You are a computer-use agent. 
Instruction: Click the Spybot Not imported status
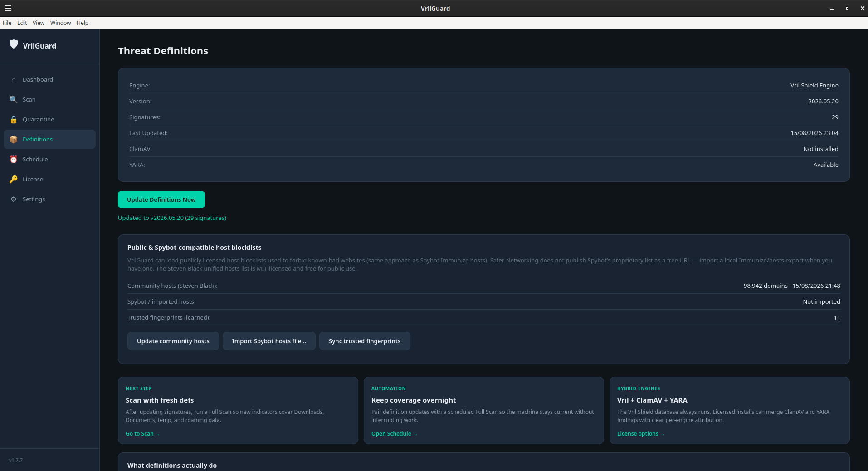click(x=821, y=301)
